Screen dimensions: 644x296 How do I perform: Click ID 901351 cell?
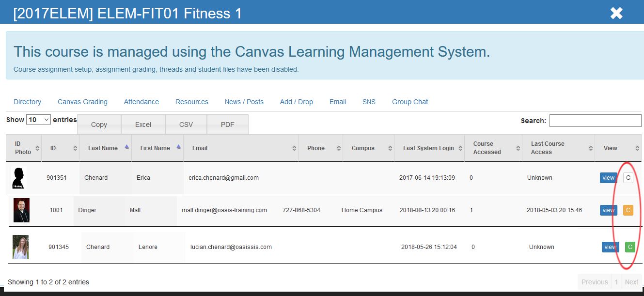pos(57,178)
